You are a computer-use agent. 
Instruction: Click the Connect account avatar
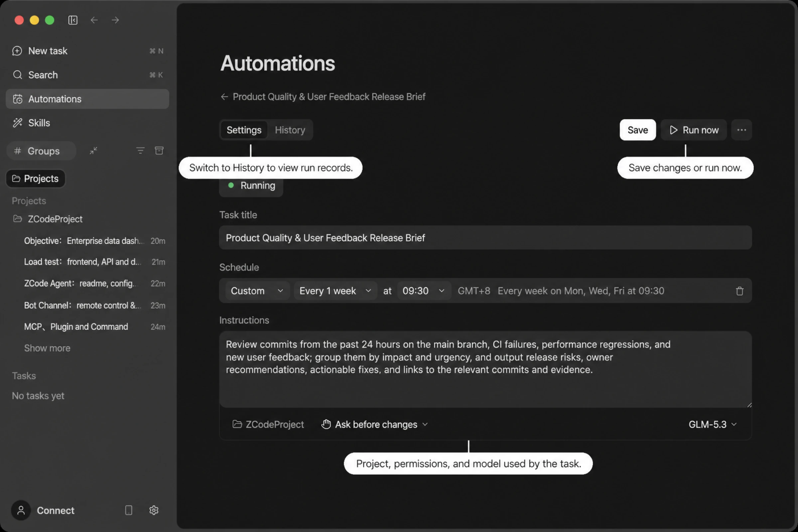pos(21,510)
